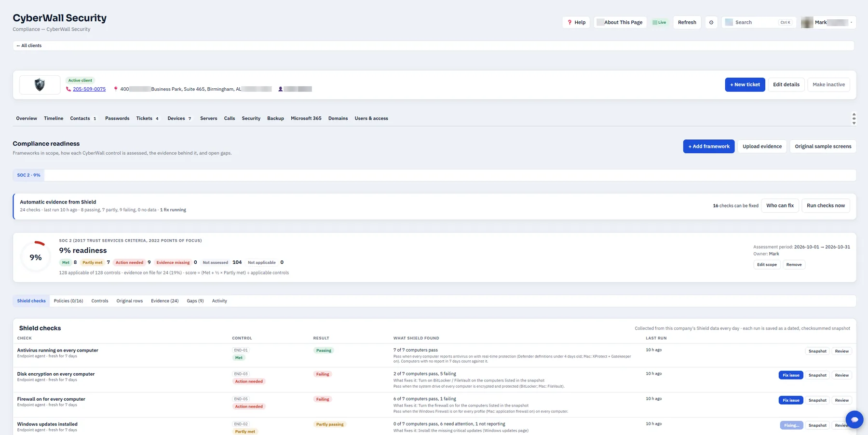Click the pink location pin icon
The width and height of the screenshot is (868, 435).
pos(116,89)
